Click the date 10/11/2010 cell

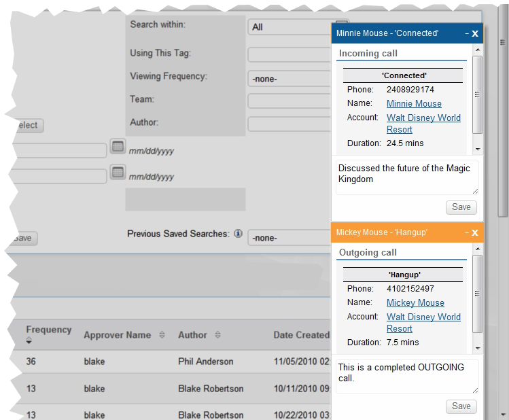pos(302,389)
